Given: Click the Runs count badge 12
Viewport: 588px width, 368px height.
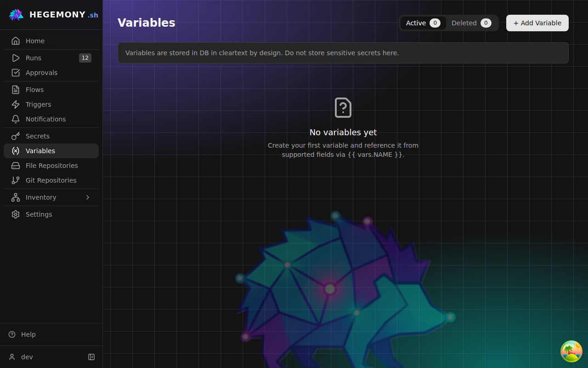Looking at the screenshot, I should [x=85, y=58].
